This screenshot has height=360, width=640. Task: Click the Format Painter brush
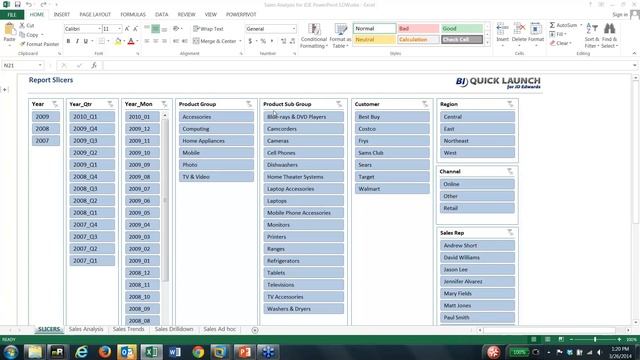[x=22, y=44]
